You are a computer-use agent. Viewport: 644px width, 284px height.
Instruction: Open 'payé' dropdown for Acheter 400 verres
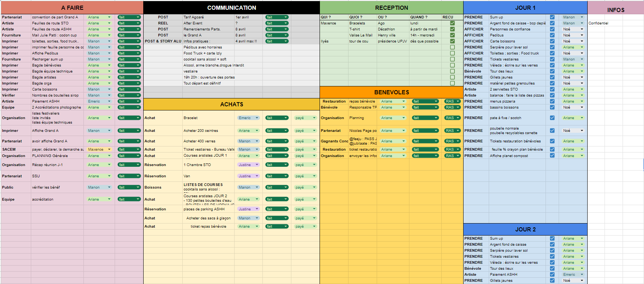[x=314, y=141]
